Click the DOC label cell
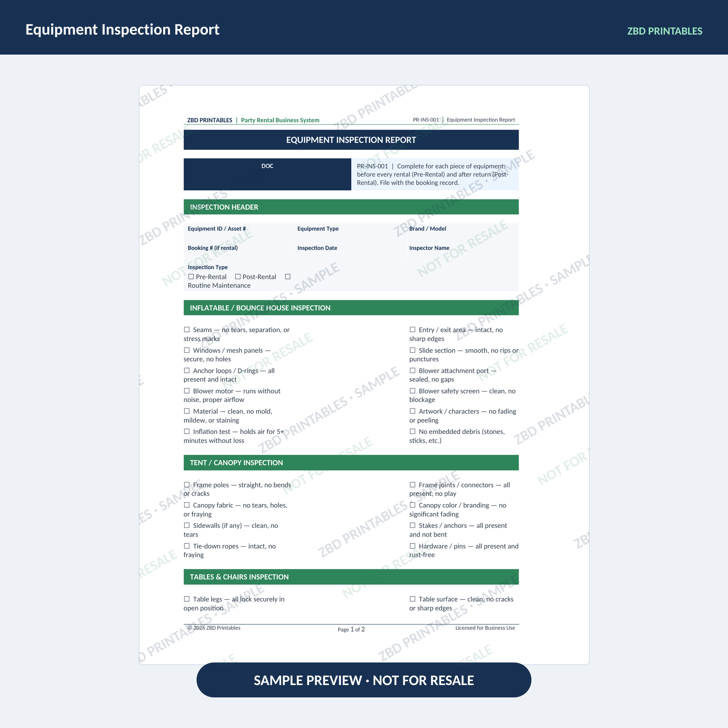 coord(268,174)
